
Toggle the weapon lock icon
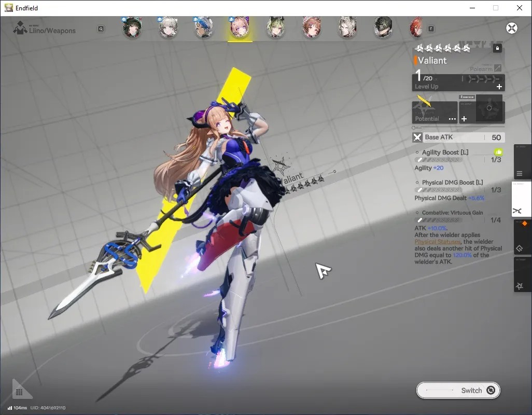click(497, 48)
